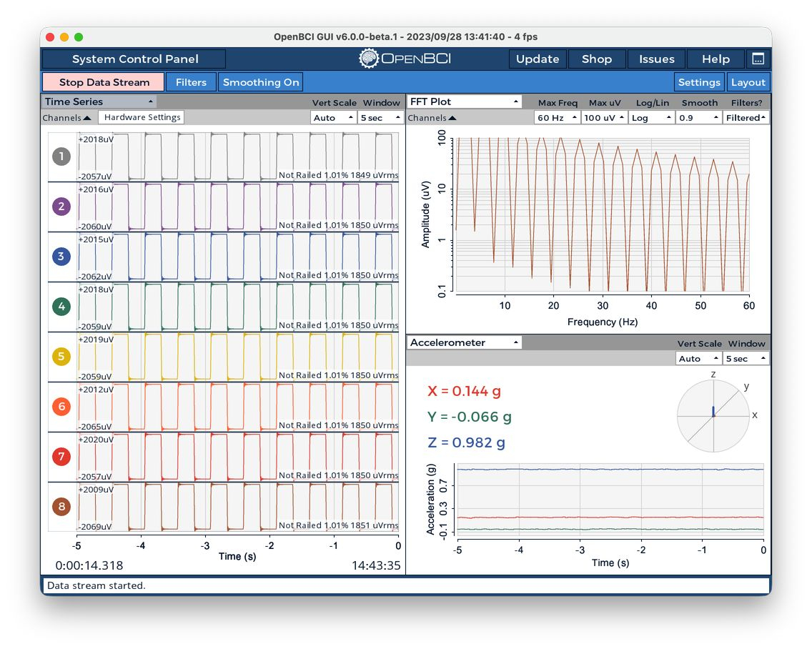Toggle channel 4 green circle on/off
Image resolution: width=812 pixels, height=649 pixels.
coord(61,306)
